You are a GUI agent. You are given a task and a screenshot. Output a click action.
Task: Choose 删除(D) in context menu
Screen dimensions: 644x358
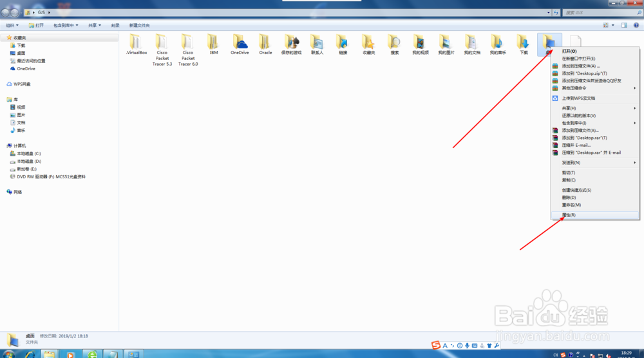click(x=595, y=198)
